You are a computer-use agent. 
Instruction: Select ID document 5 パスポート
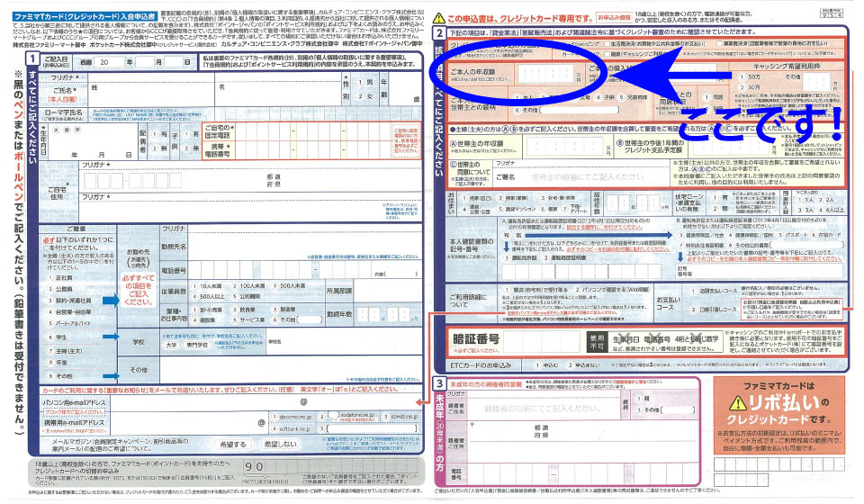(x=794, y=234)
